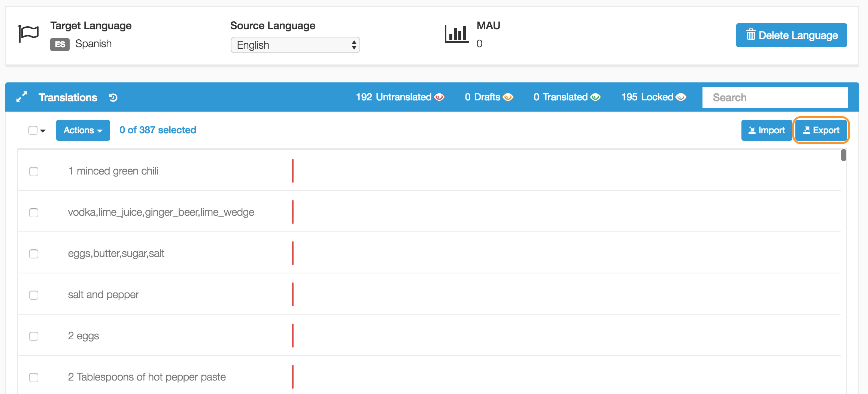Viewport: 868px width, 394px height.
Task: Toggle the Translated eye visibility icon
Action: coord(595,97)
